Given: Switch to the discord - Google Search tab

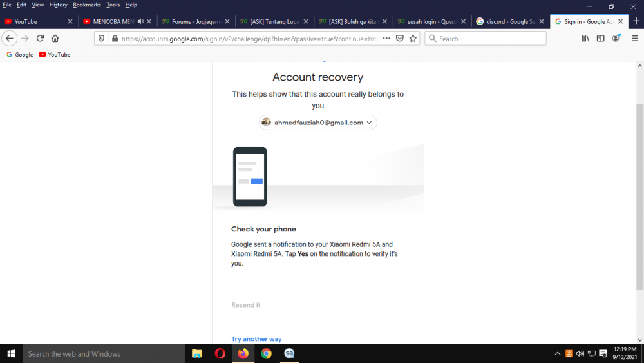Looking at the screenshot, I should click(x=509, y=21).
